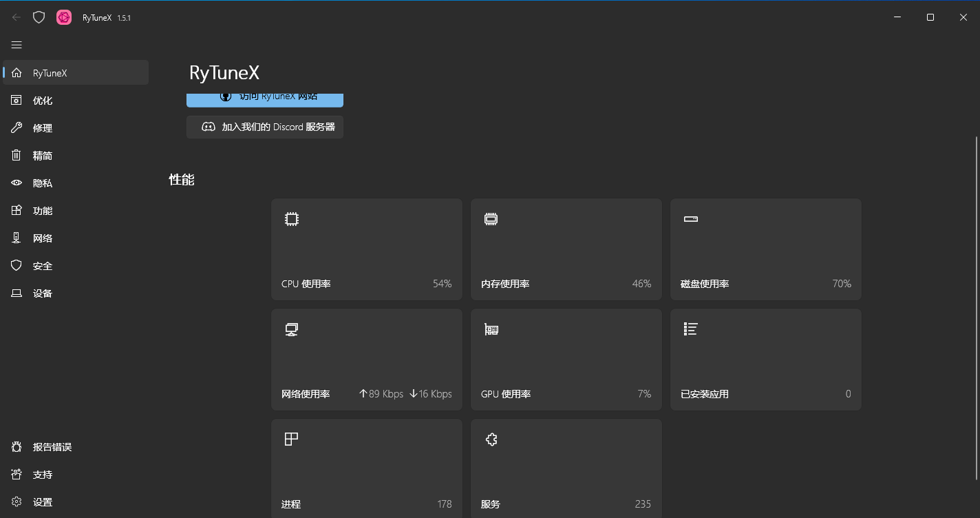Open the CPU 使用率 card
The image size is (980, 518).
tap(367, 249)
